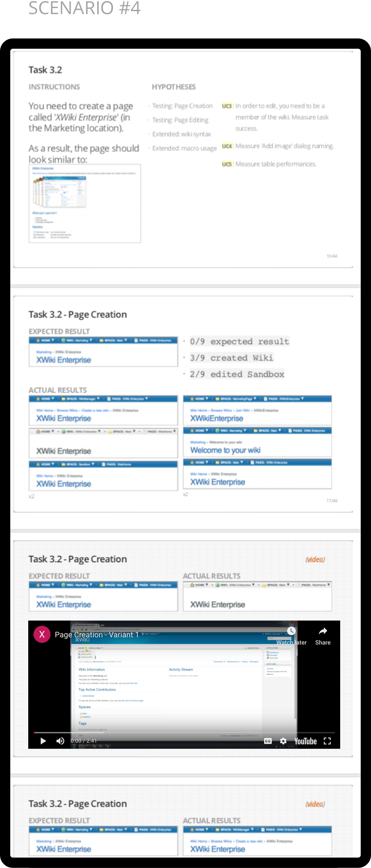Click the 'Testing: Page Creation' bullet
The width and height of the screenshot is (371, 868).
click(x=182, y=106)
